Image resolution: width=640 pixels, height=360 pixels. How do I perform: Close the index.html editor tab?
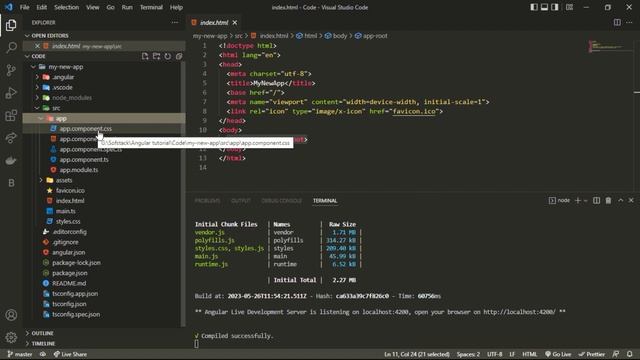(x=235, y=22)
